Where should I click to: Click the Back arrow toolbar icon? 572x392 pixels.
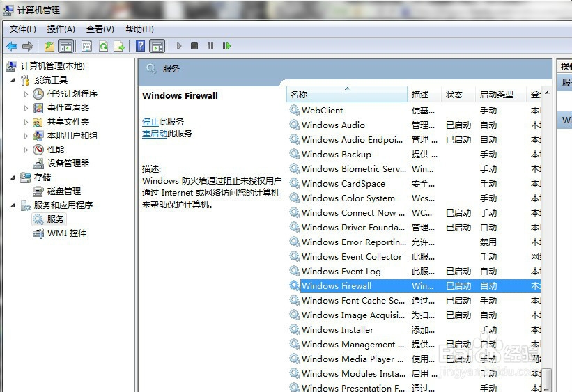pyautogui.click(x=12, y=47)
